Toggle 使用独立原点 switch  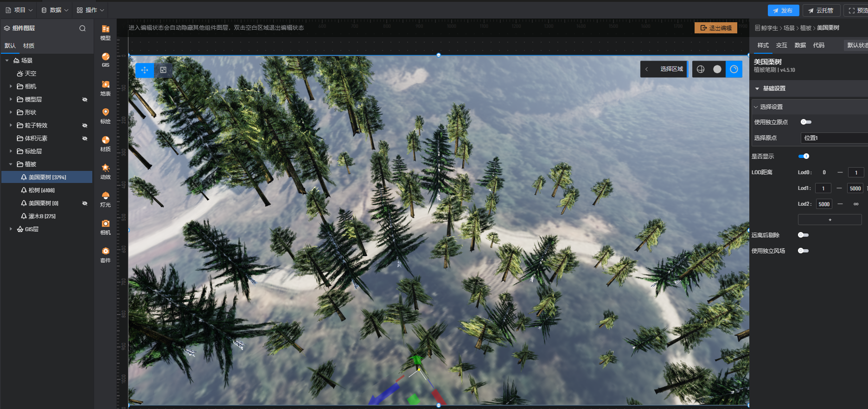(x=806, y=122)
